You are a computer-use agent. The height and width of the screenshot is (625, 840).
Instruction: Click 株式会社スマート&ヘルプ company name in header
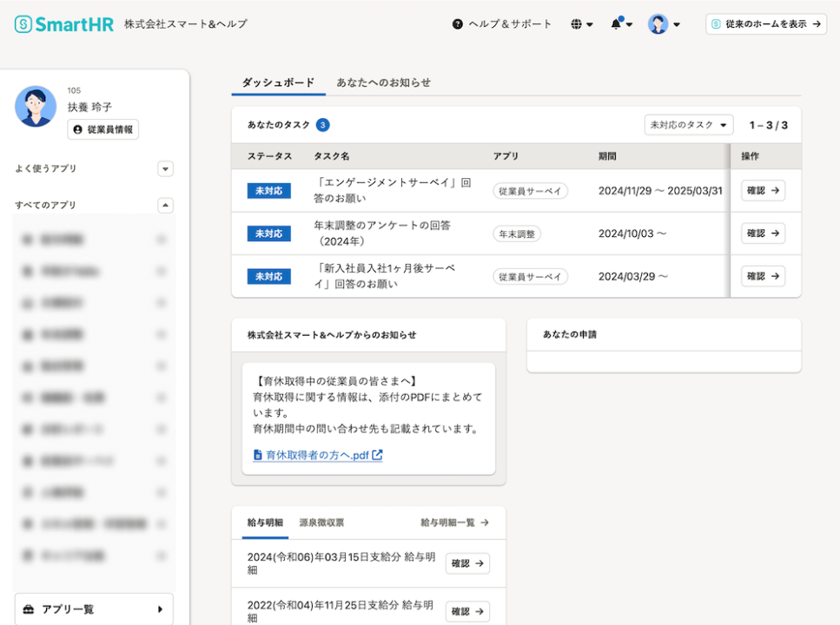(x=185, y=24)
